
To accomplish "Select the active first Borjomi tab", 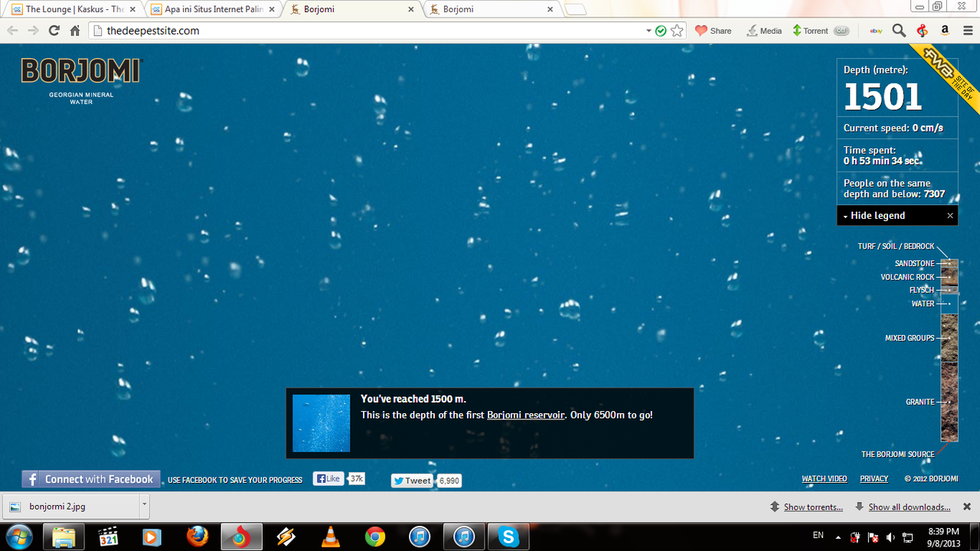I will click(352, 9).
